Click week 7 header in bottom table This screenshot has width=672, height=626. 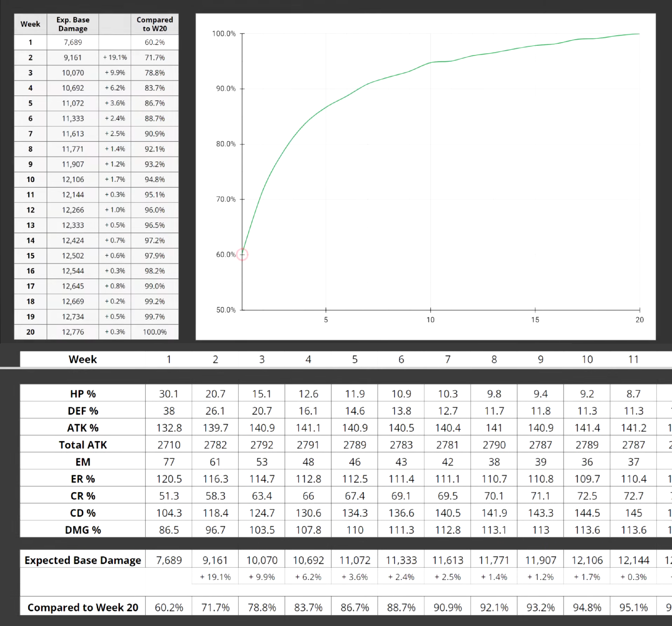click(x=447, y=359)
